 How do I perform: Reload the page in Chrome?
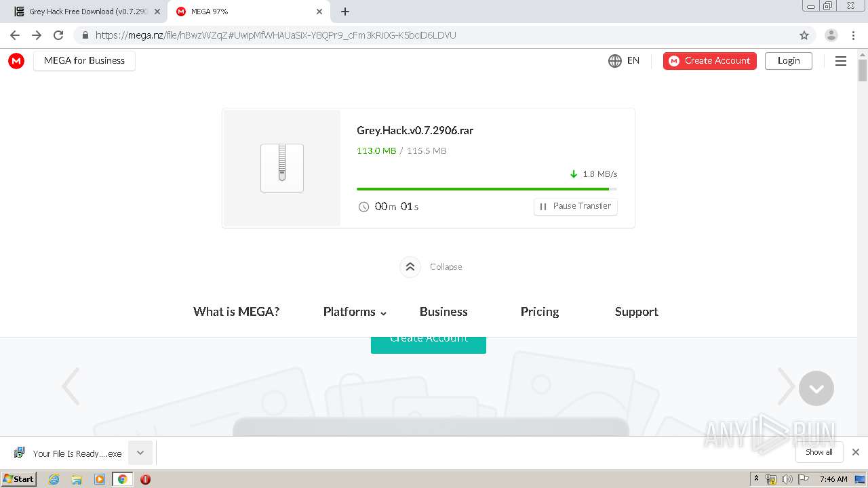(58, 35)
